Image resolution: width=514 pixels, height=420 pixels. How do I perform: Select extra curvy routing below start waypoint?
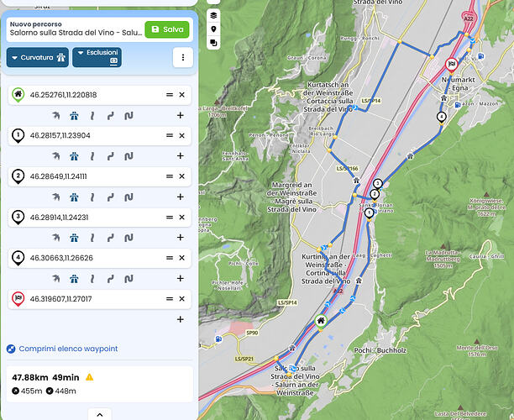tap(128, 115)
